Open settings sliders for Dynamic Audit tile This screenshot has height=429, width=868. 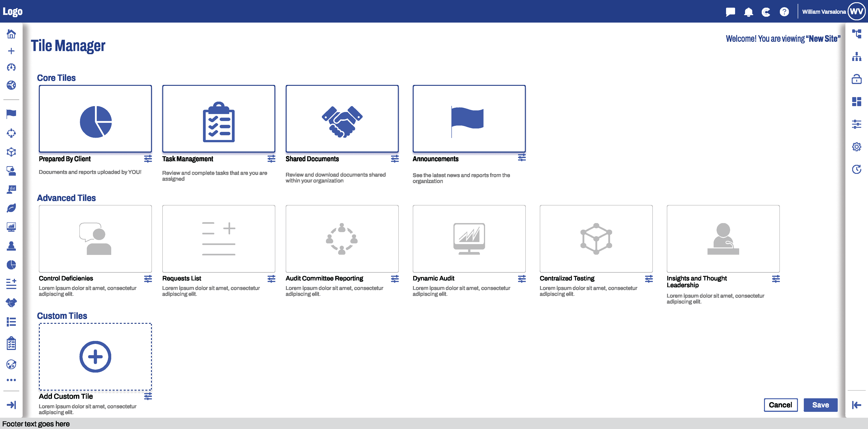522,279
